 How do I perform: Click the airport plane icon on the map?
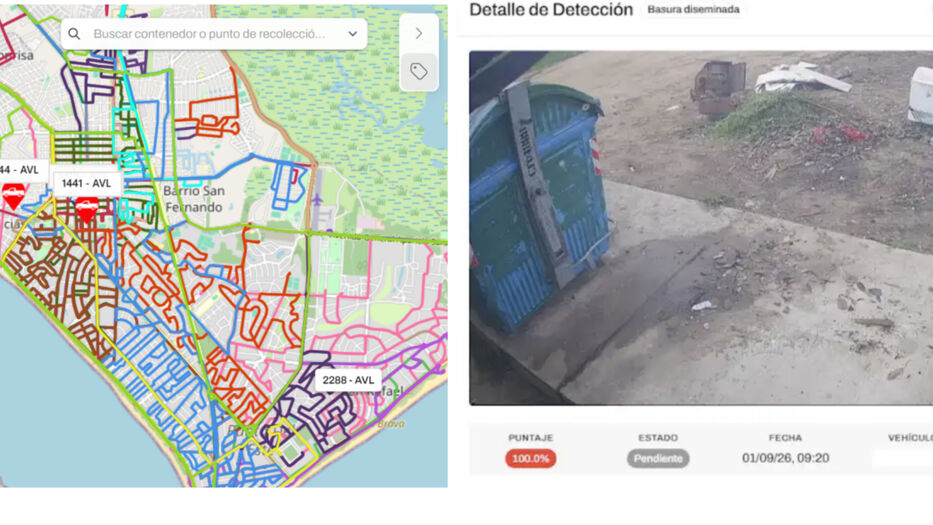[x=317, y=199]
